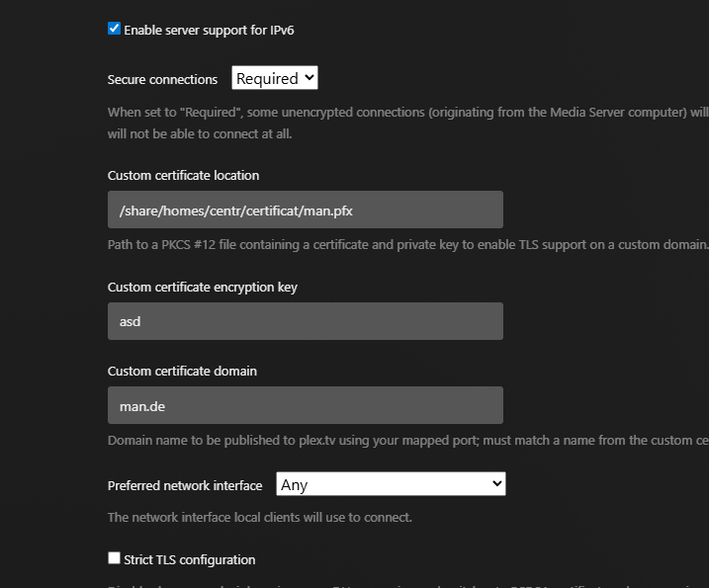Enable the Strict TLS configuration checkbox
The height and width of the screenshot is (588, 709).
[114, 558]
